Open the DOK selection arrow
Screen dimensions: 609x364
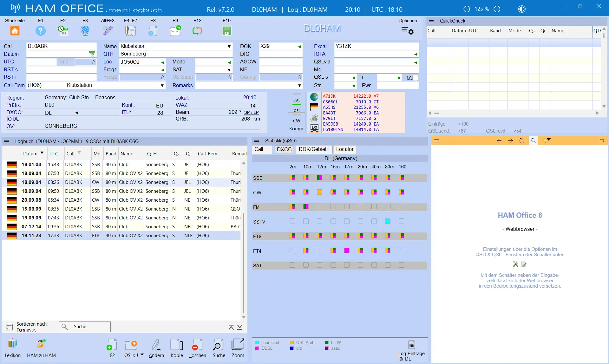pos(299,47)
